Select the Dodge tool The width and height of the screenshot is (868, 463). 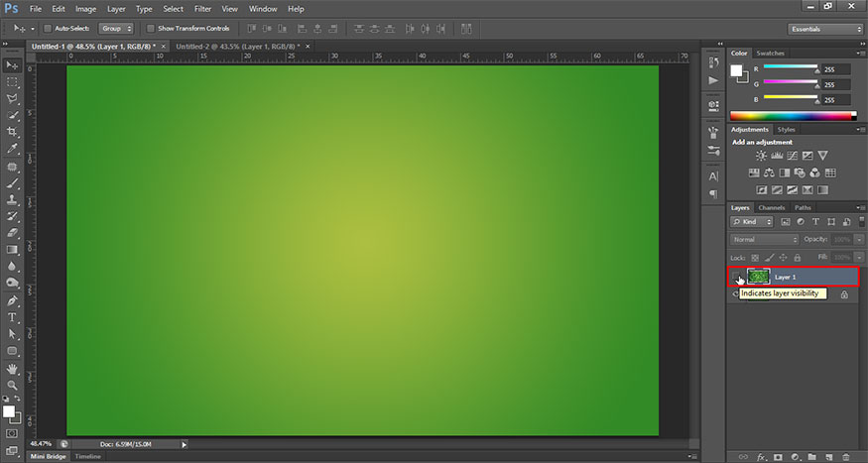(12, 283)
